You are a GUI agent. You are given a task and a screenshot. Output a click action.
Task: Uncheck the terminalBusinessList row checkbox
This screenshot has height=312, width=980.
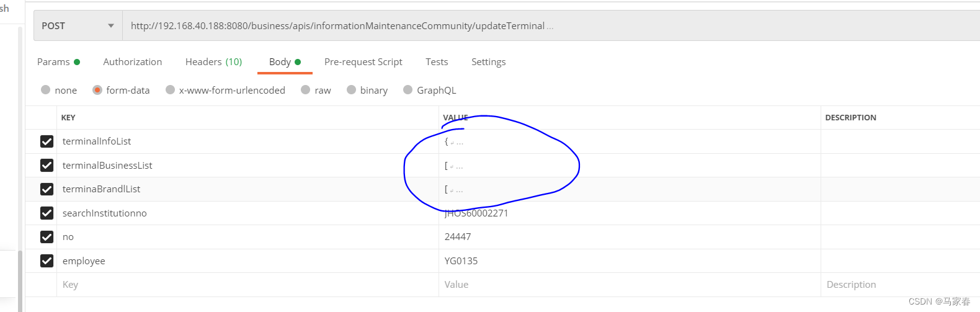[47, 165]
